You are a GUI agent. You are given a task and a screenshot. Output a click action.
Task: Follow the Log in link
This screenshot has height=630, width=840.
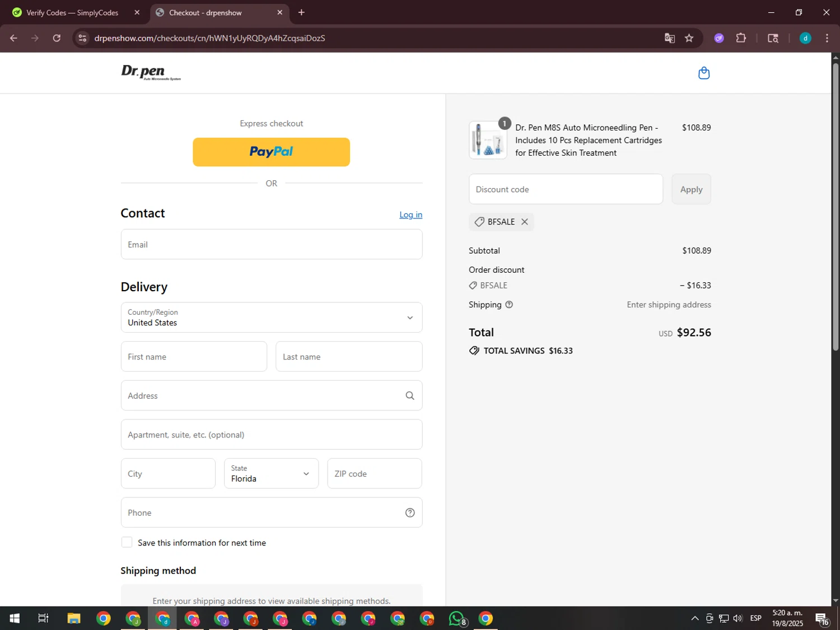pos(410,214)
